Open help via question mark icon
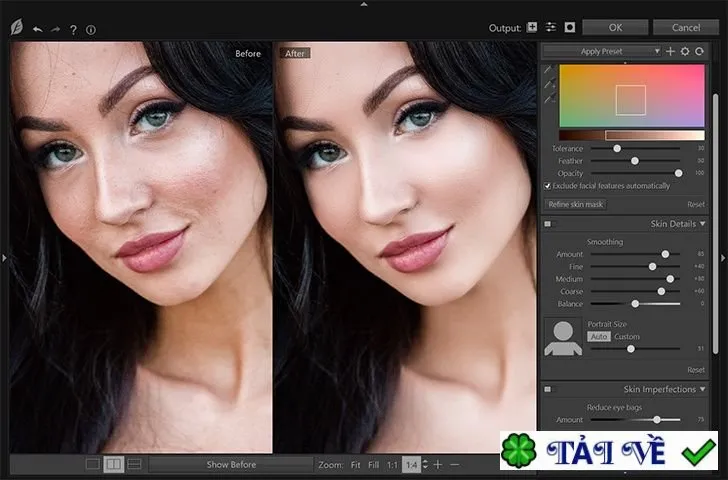The width and height of the screenshot is (728, 480). point(73,30)
